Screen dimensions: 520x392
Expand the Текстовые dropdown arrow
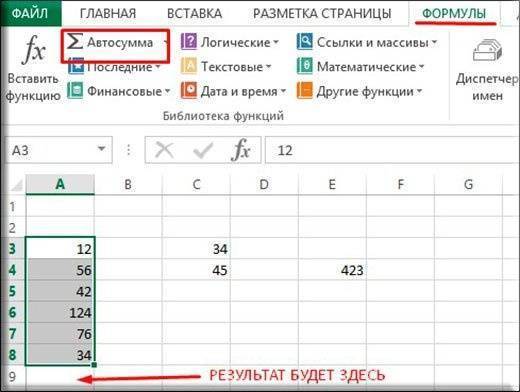(268, 67)
